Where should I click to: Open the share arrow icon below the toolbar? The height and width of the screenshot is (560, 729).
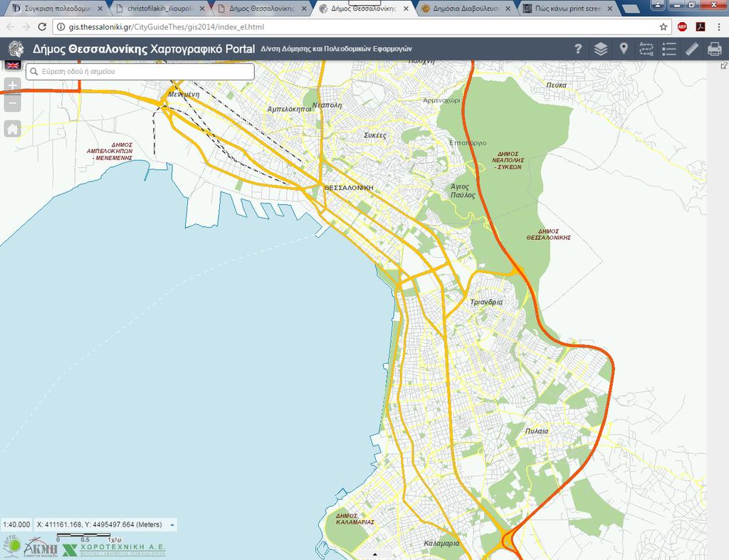724,65
